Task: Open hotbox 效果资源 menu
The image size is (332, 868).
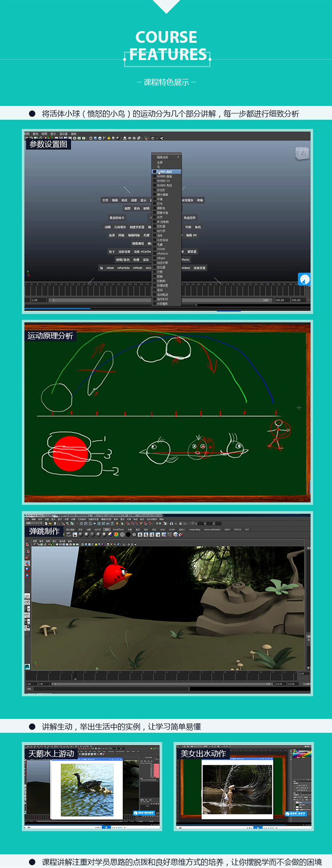Action: (199, 268)
